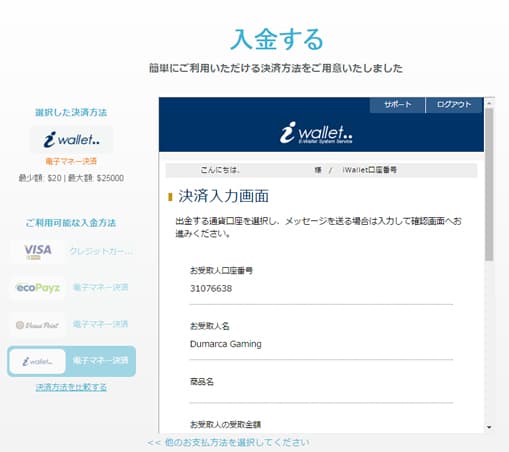Click the iWallet口座番号 text in greeting bar
The image size is (509, 452).
pos(369,170)
